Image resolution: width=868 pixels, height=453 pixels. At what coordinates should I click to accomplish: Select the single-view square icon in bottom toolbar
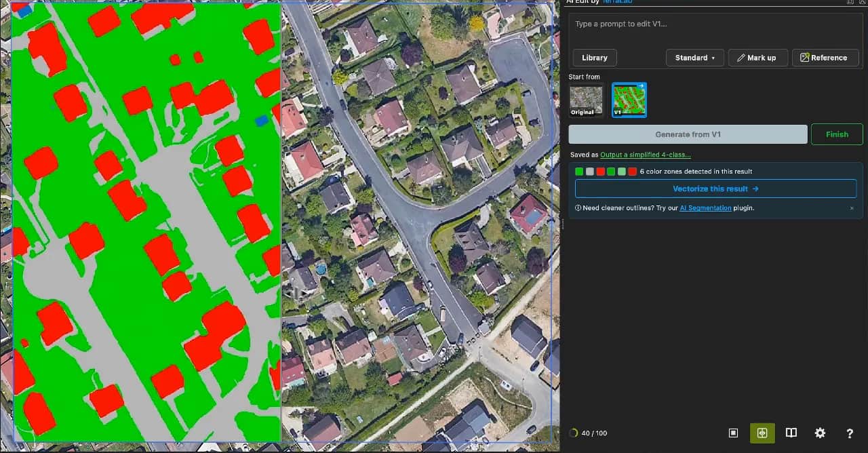click(733, 433)
